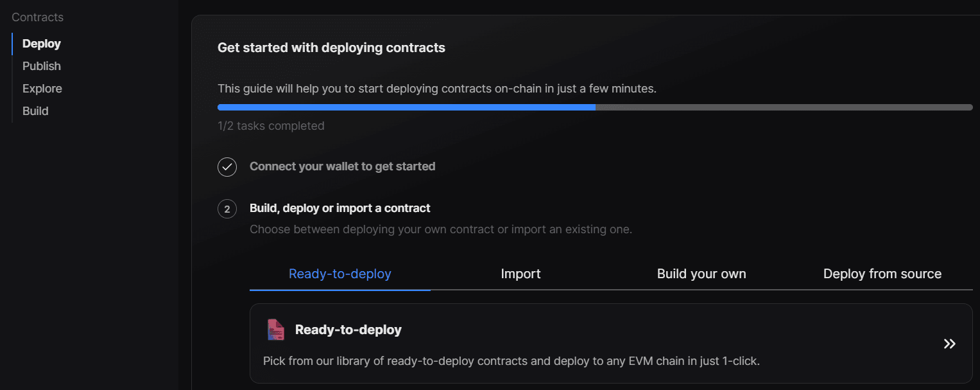
Task: Open Explore in the Contracts sidebar
Action: click(x=42, y=89)
